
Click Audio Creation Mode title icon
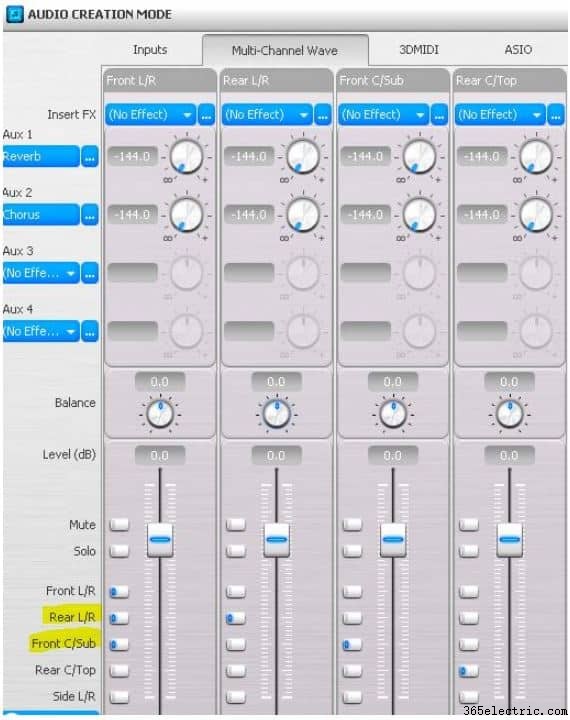[14, 14]
